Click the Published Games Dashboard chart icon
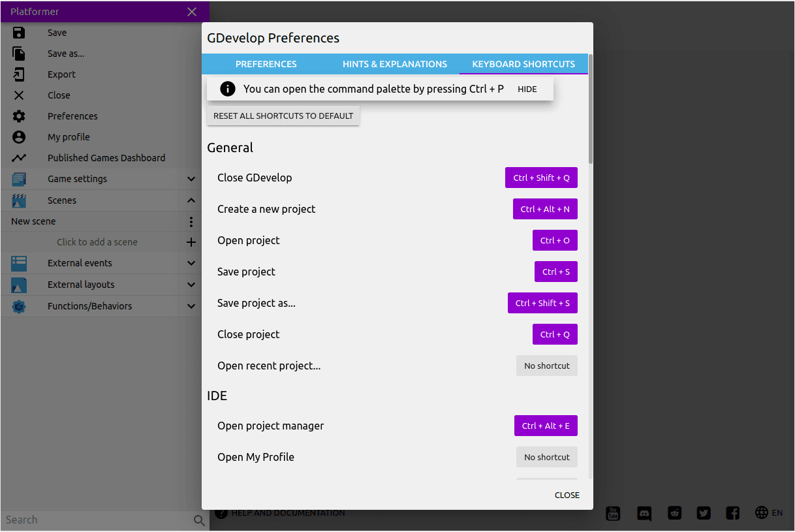The width and height of the screenshot is (795, 532). click(x=19, y=158)
